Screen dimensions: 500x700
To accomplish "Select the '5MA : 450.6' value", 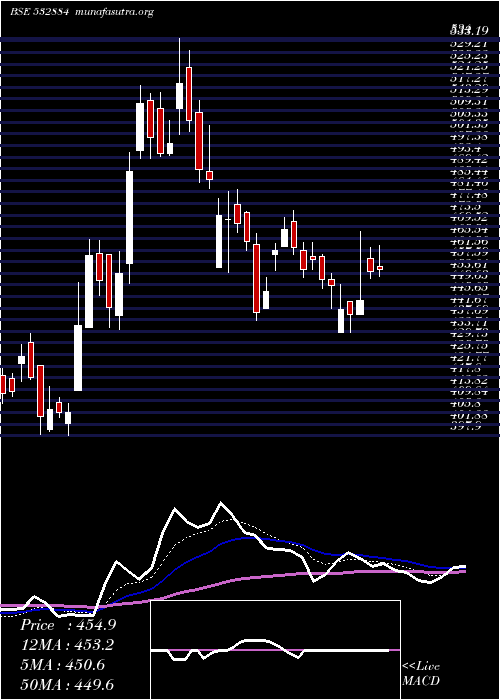I will [x=63, y=665].
